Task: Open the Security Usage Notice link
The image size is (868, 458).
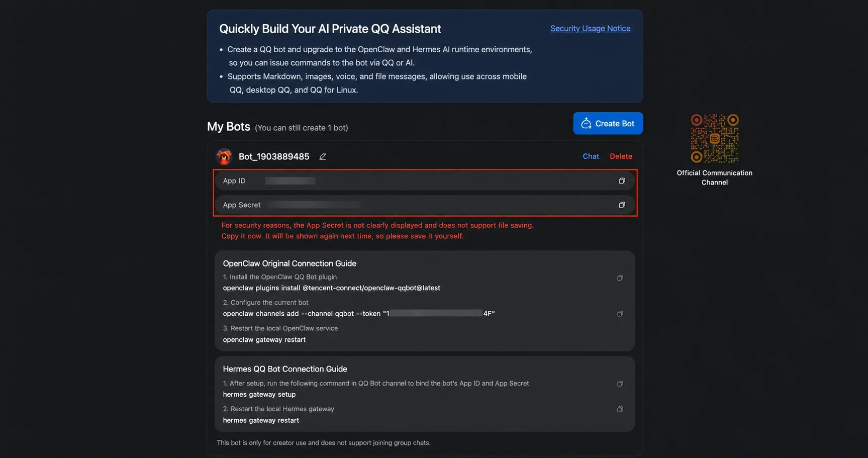Action: [x=590, y=29]
